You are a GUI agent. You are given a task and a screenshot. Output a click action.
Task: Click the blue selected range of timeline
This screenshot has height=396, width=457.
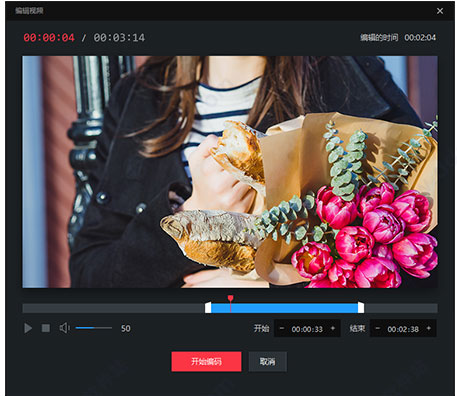point(284,308)
